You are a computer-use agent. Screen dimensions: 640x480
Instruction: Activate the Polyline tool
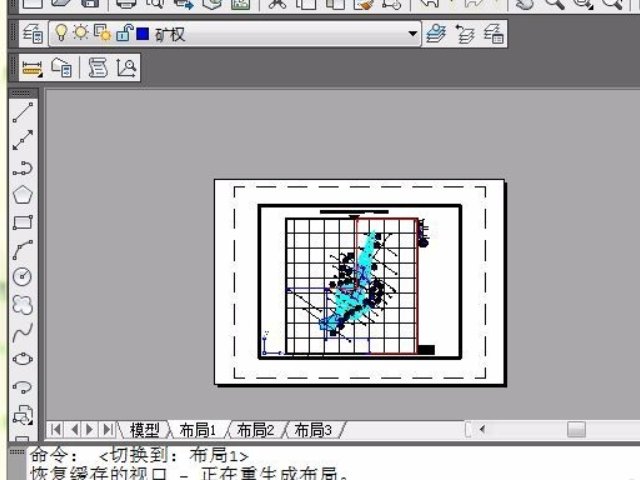[22, 167]
